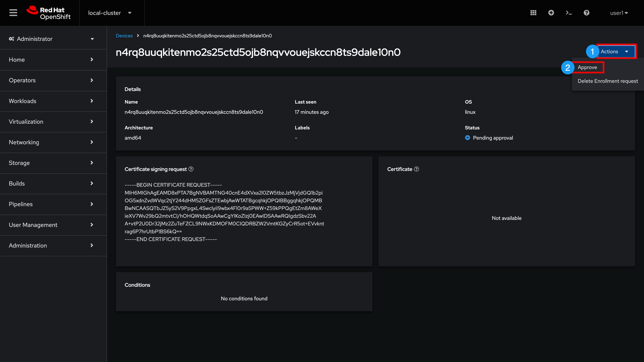Open the command line terminal icon

pyautogui.click(x=569, y=13)
